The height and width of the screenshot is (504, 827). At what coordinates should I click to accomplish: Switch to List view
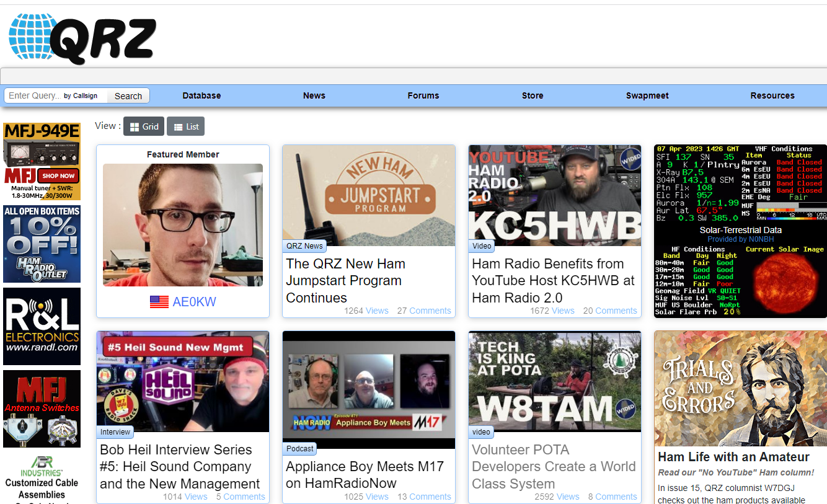pyautogui.click(x=186, y=126)
